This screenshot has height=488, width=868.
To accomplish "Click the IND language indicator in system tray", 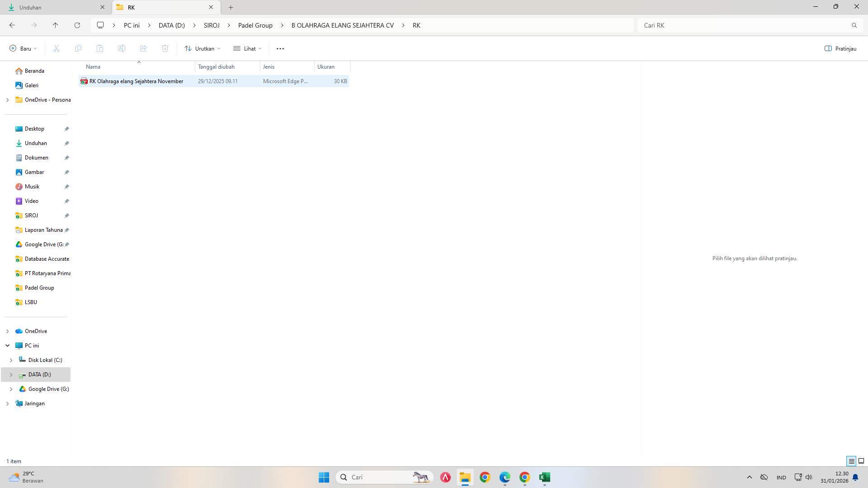I will pyautogui.click(x=781, y=477).
